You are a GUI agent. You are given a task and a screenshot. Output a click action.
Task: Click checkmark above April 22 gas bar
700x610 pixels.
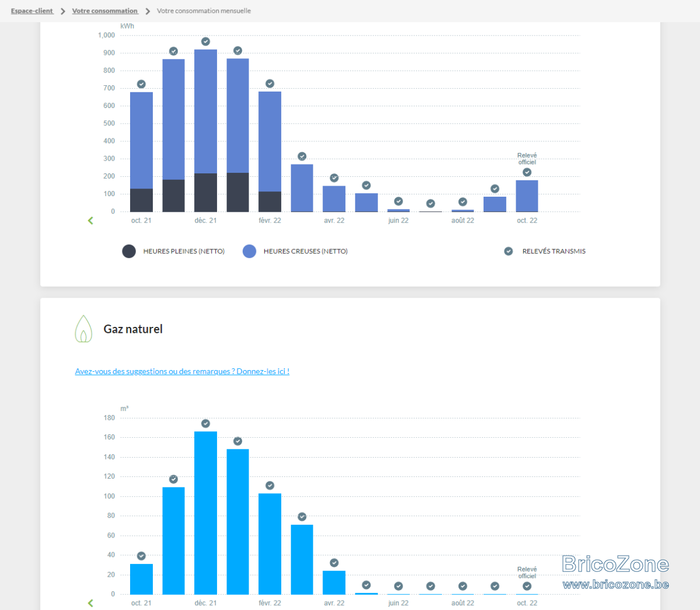pyautogui.click(x=334, y=563)
